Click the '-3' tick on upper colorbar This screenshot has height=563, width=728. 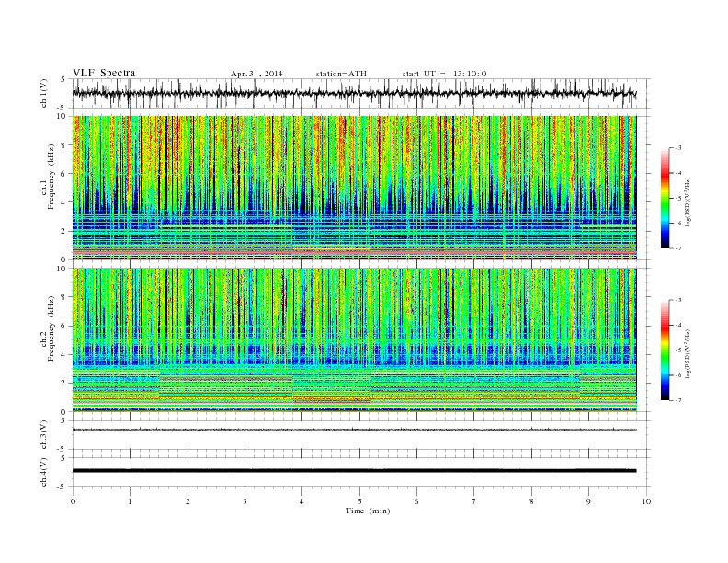677,148
